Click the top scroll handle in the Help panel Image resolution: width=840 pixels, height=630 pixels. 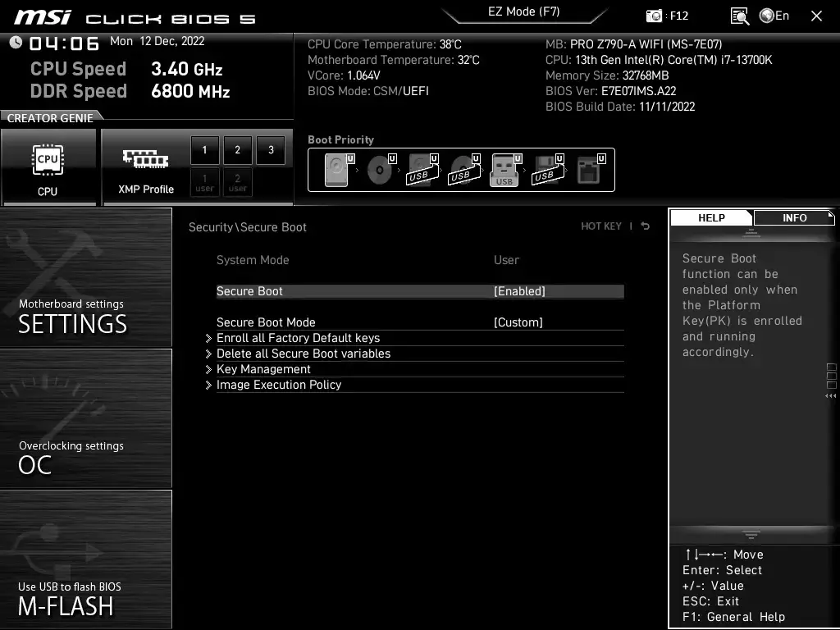click(x=751, y=232)
